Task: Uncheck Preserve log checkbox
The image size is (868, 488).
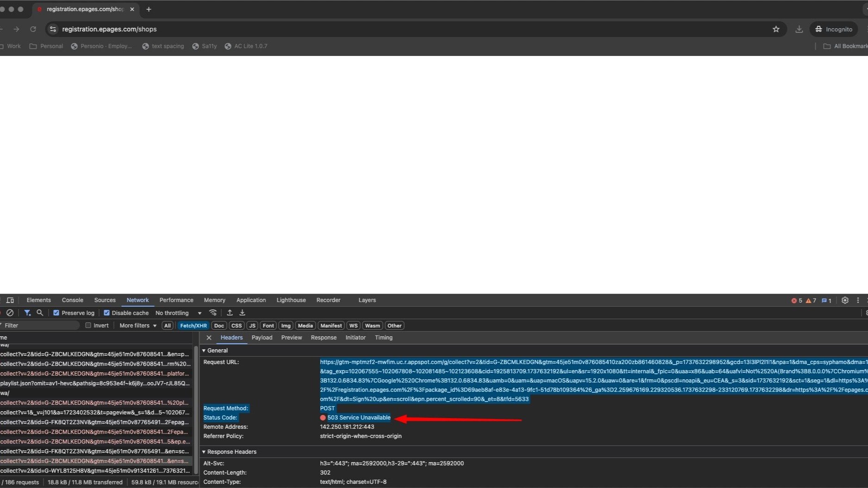Action: pyautogui.click(x=56, y=313)
